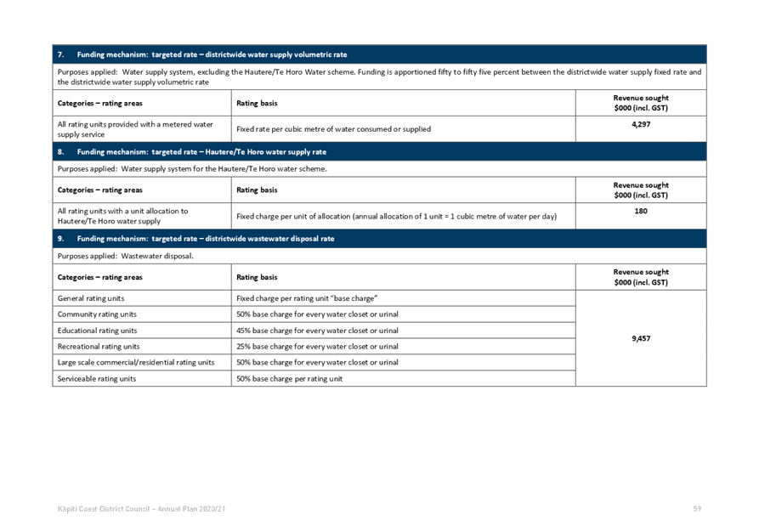This screenshot has height=532, width=759.
Task: Select section 8 'Rating basis' column header
Action: [x=403, y=190]
